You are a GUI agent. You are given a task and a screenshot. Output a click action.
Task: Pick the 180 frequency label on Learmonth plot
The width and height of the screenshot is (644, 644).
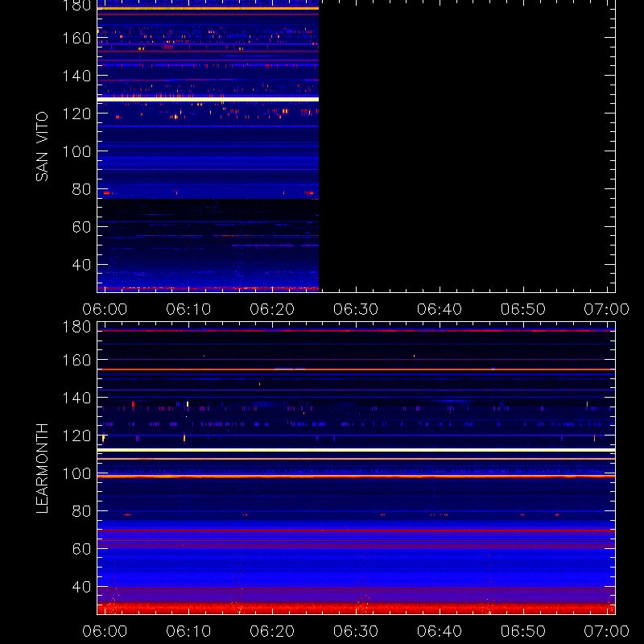point(76,327)
